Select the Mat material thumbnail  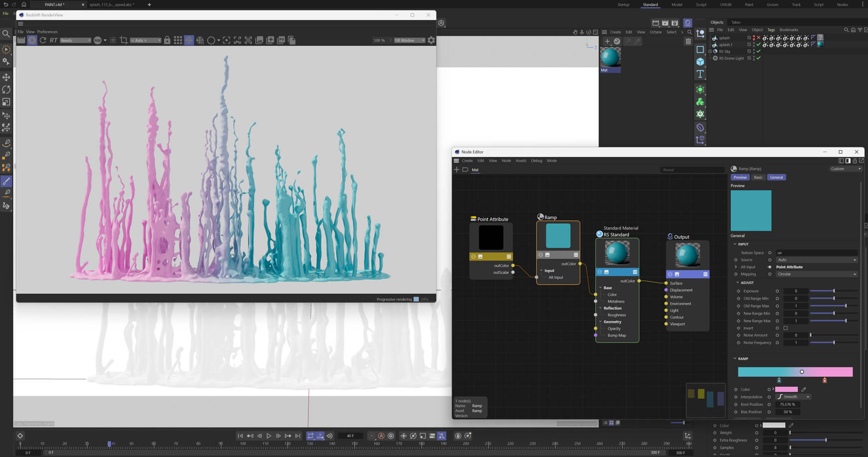[x=610, y=57]
